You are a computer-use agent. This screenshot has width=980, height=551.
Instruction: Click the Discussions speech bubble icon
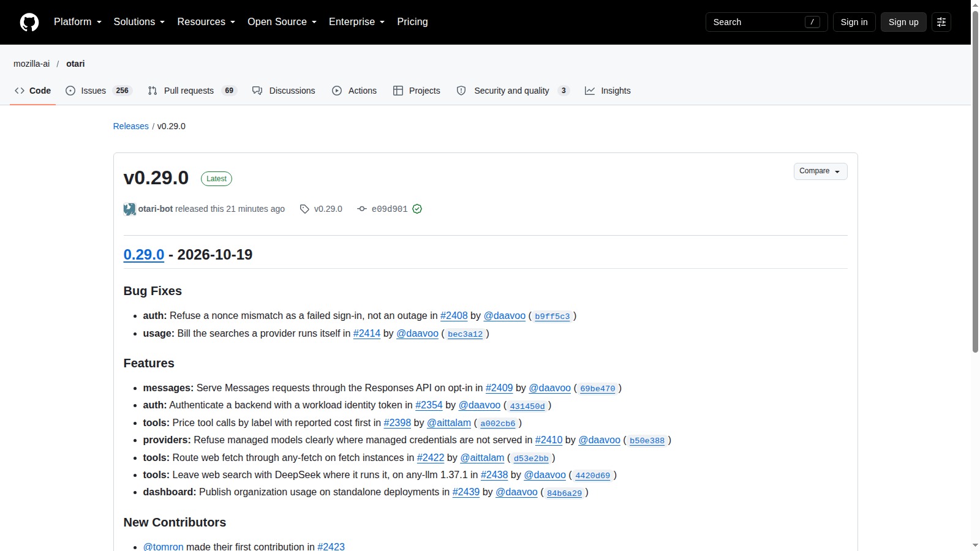pyautogui.click(x=257, y=91)
